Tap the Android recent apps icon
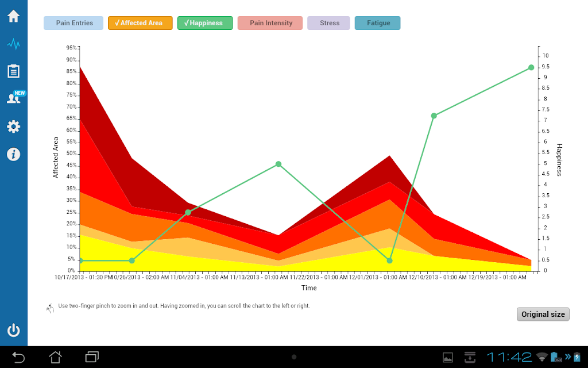The height and width of the screenshot is (368, 588). pyautogui.click(x=92, y=356)
